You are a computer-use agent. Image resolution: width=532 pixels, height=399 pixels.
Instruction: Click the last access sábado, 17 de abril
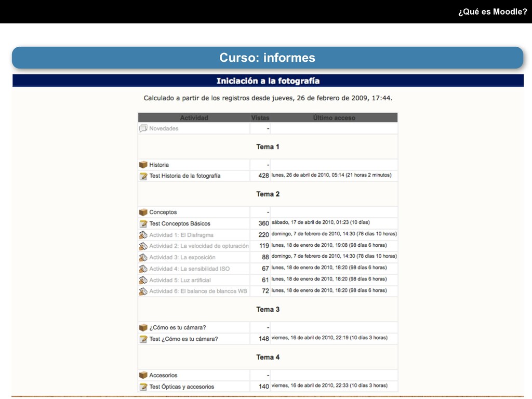pos(320,222)
